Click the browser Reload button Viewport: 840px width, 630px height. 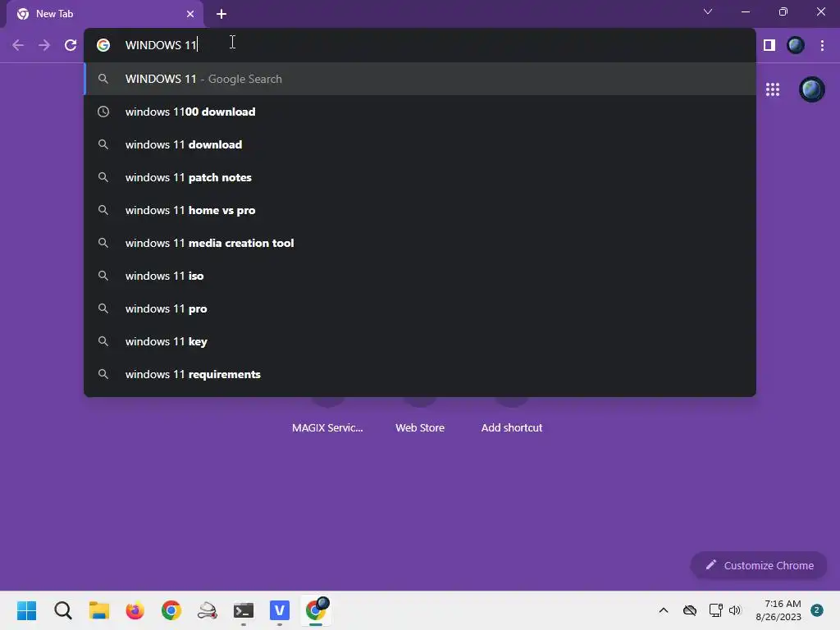[x=71, y=45]
